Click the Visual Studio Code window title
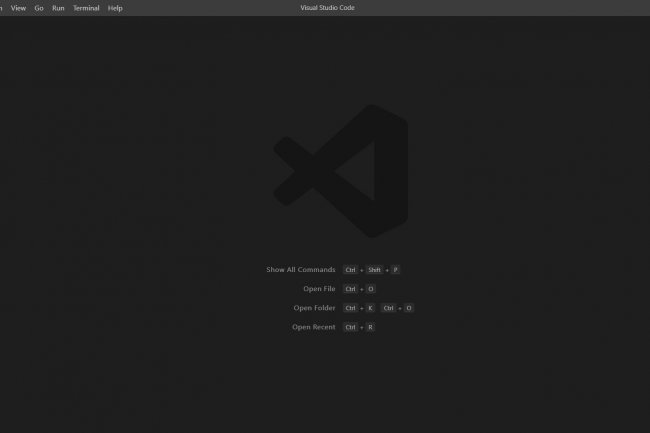650x433 pixels. [327, 8]
